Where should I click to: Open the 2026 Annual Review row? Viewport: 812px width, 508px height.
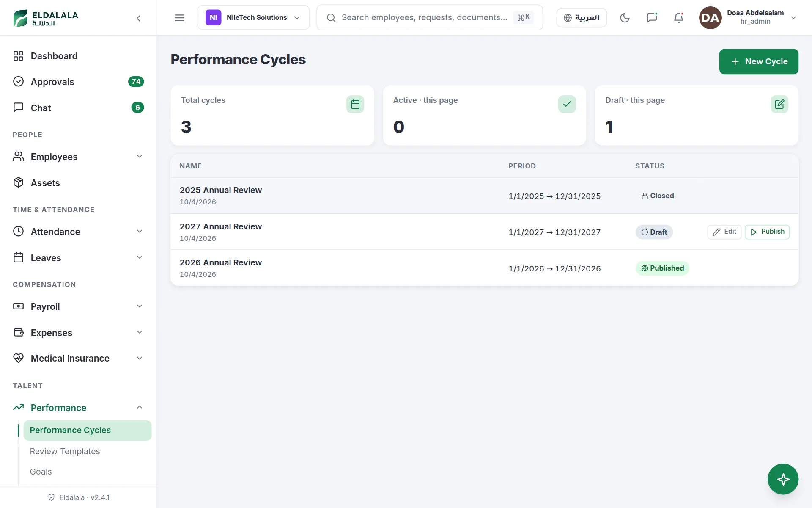484,268
